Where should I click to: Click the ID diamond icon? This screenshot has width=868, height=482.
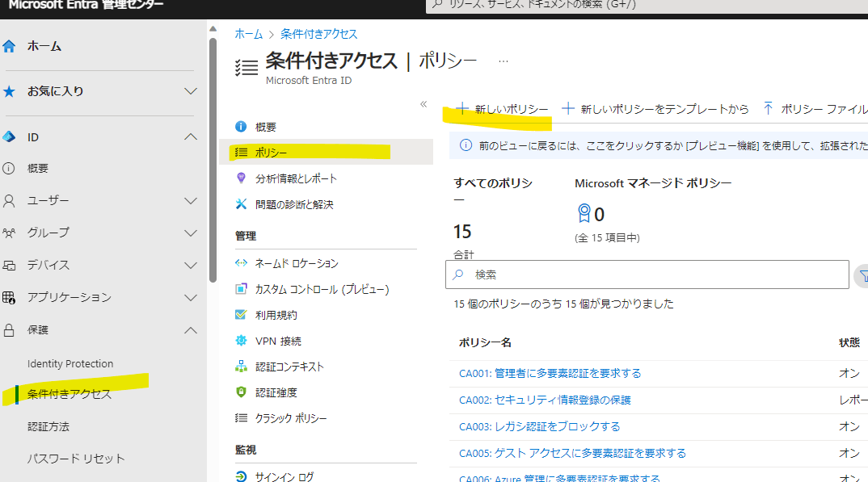click(x=9, y=136)
